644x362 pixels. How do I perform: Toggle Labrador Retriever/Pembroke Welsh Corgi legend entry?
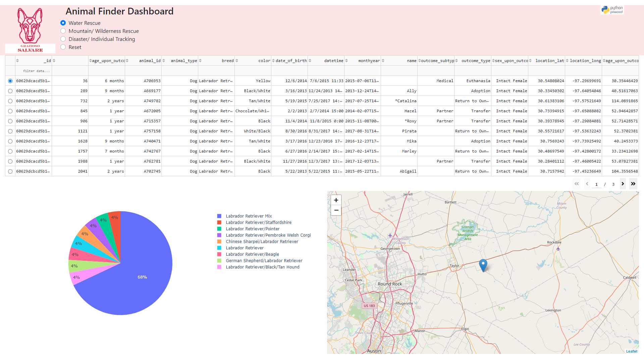pyautogui.click(x=264, y=235)
